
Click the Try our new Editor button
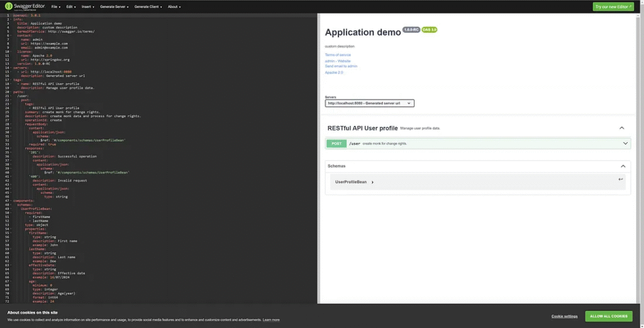[x=613, y=6]
